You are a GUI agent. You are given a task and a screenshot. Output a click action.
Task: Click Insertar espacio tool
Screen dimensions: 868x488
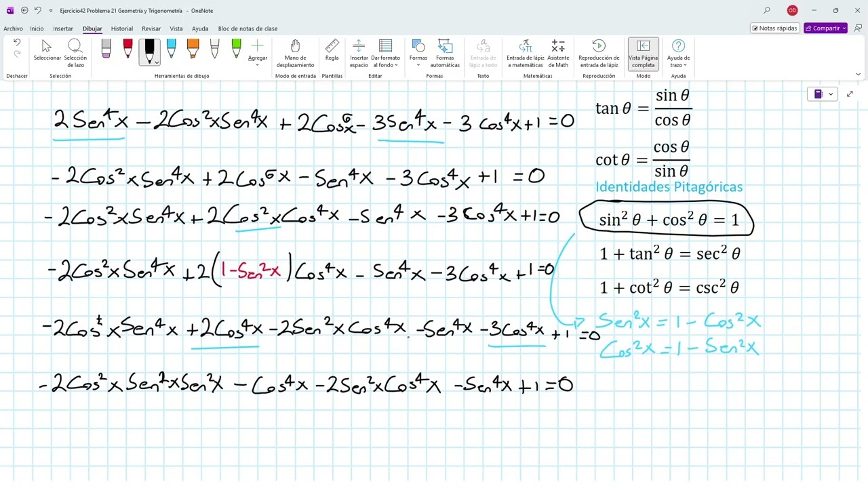(x=359, y=54)
